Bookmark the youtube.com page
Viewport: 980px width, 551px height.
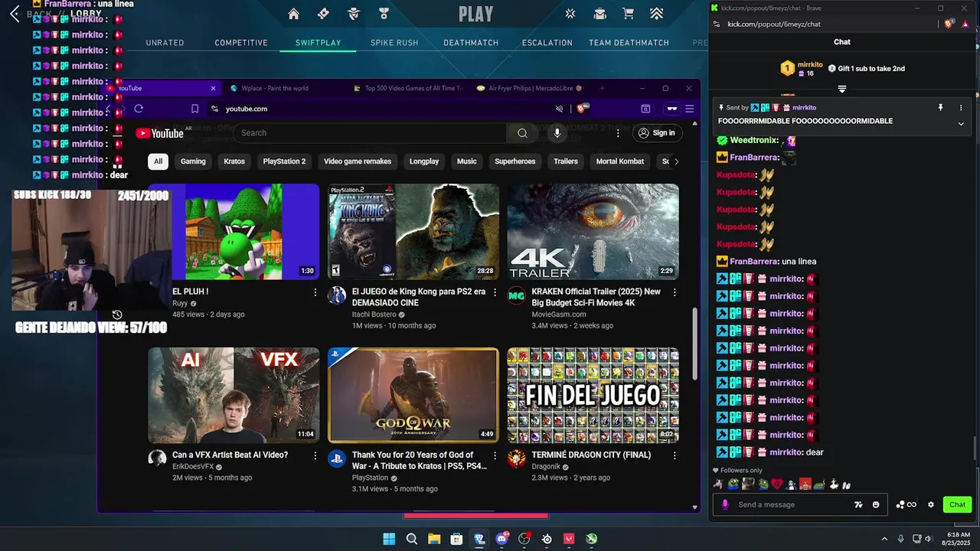click(194, 109)
